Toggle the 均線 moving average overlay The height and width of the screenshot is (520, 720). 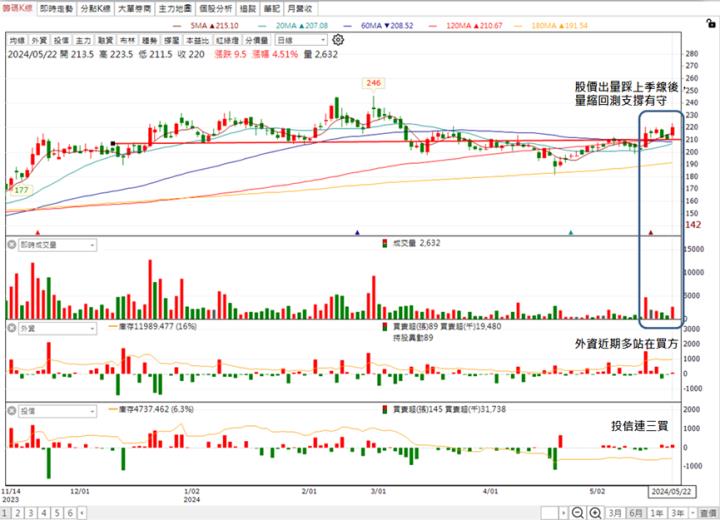tap(17, 41)
